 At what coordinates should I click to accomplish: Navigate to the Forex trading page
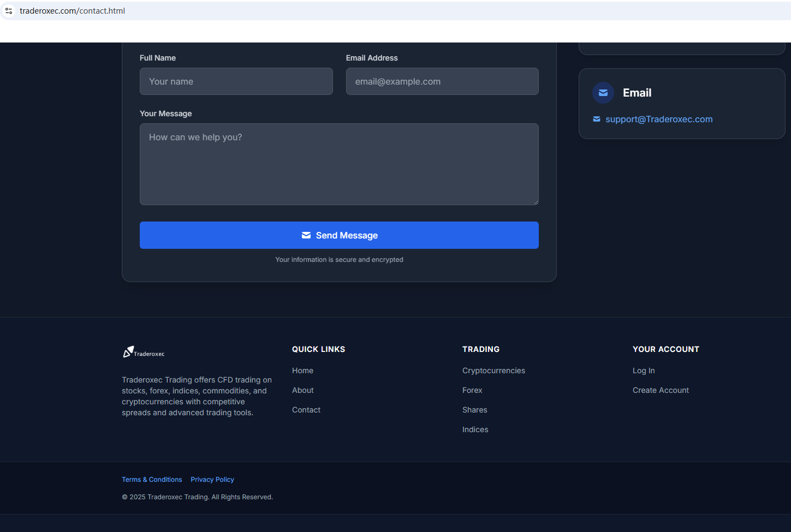(x=472, y=390)
